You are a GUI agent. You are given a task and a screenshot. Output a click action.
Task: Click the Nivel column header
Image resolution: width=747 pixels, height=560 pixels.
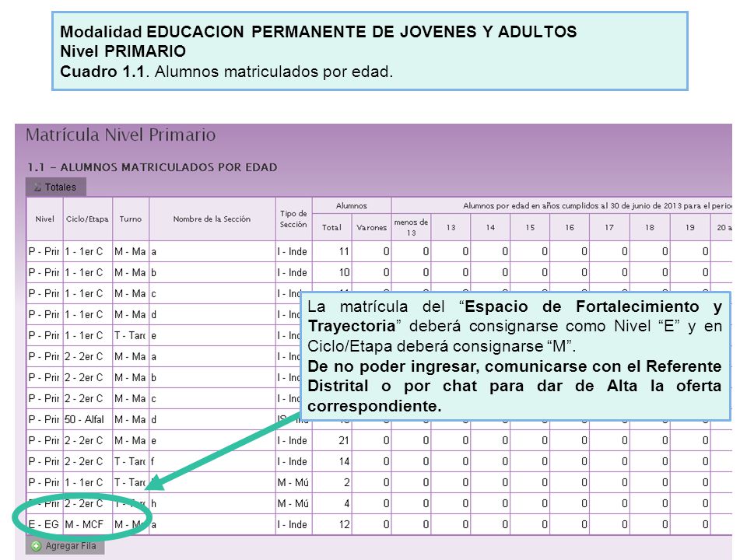(45, 219)
